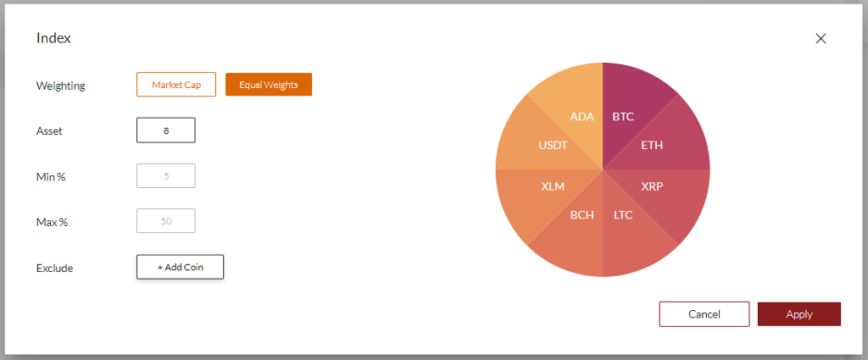
Task: Cancel the index settings
Action: [704, 314]
